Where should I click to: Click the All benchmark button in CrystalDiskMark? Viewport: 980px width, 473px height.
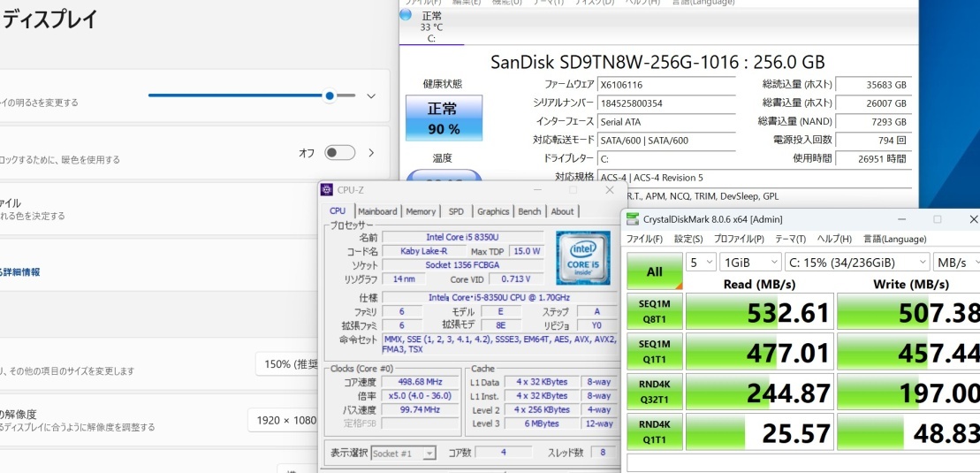pos(654,272)
